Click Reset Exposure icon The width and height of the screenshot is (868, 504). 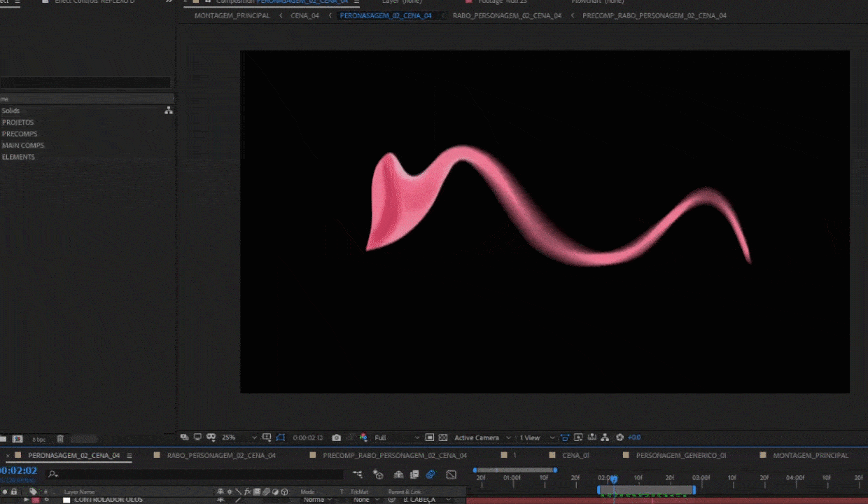click(x=619, y=437)
